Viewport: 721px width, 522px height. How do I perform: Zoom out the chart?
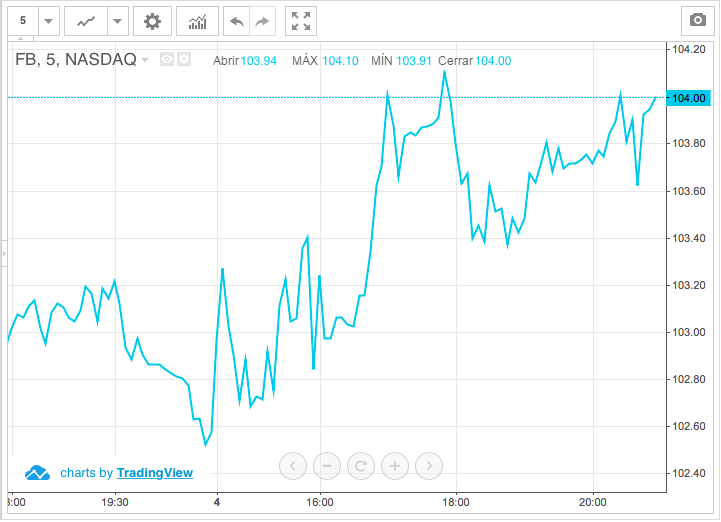pos(326,465)
